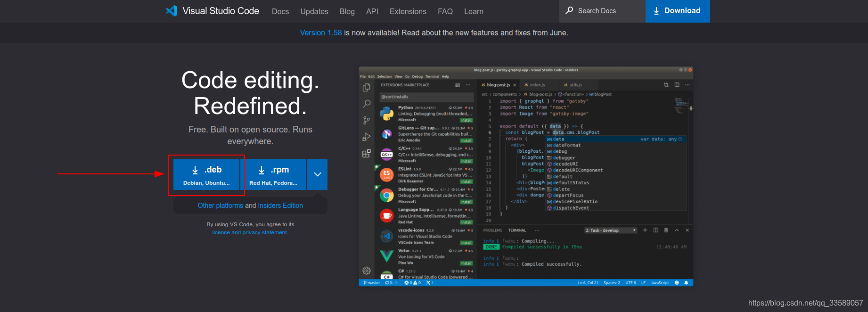Open the '2: Task - develop' terminal dropdown
Screen dimensions: 868x312
(x=611, y=230)
